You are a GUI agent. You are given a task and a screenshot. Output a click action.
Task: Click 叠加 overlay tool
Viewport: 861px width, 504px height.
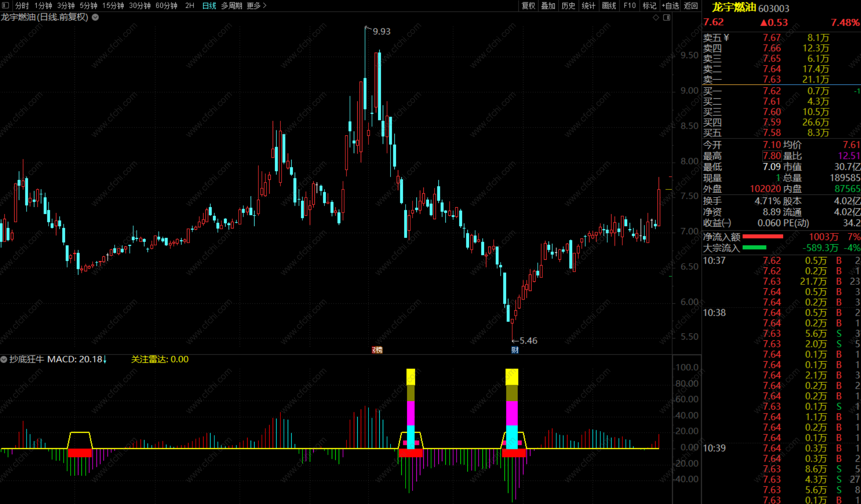(548, 5)
